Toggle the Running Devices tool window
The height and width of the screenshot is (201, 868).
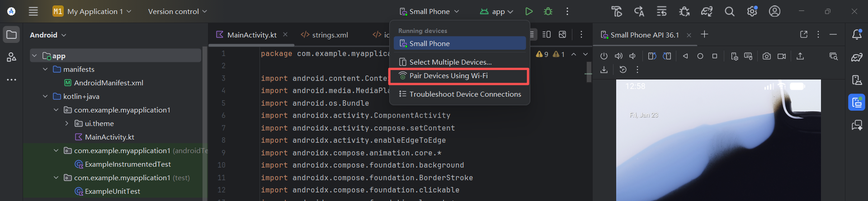tap(857, 103)
